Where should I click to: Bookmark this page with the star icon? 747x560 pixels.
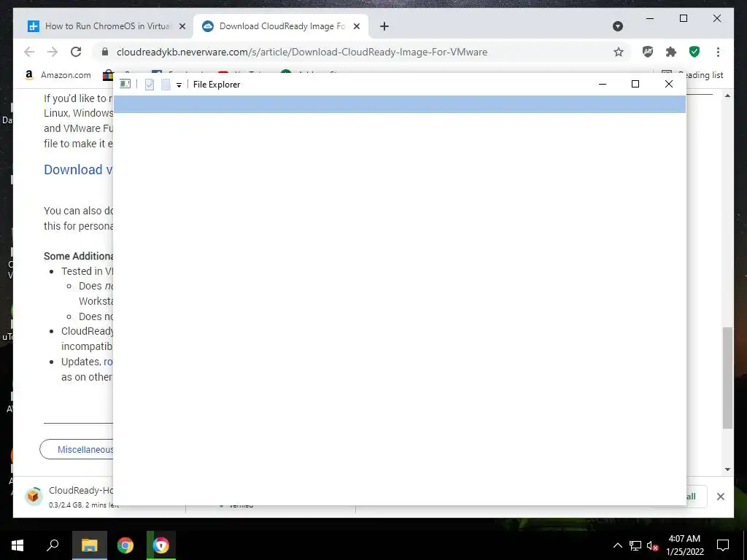coord(619,52)
